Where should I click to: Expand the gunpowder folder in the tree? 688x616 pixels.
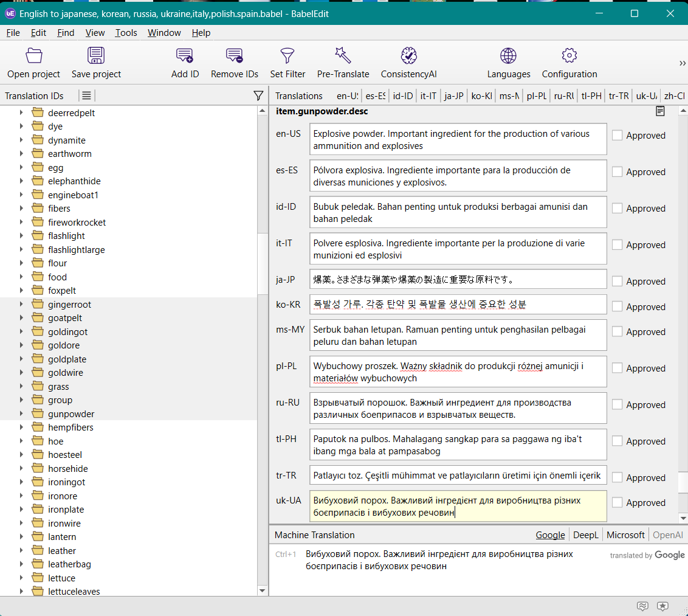[x=21, y=414]
